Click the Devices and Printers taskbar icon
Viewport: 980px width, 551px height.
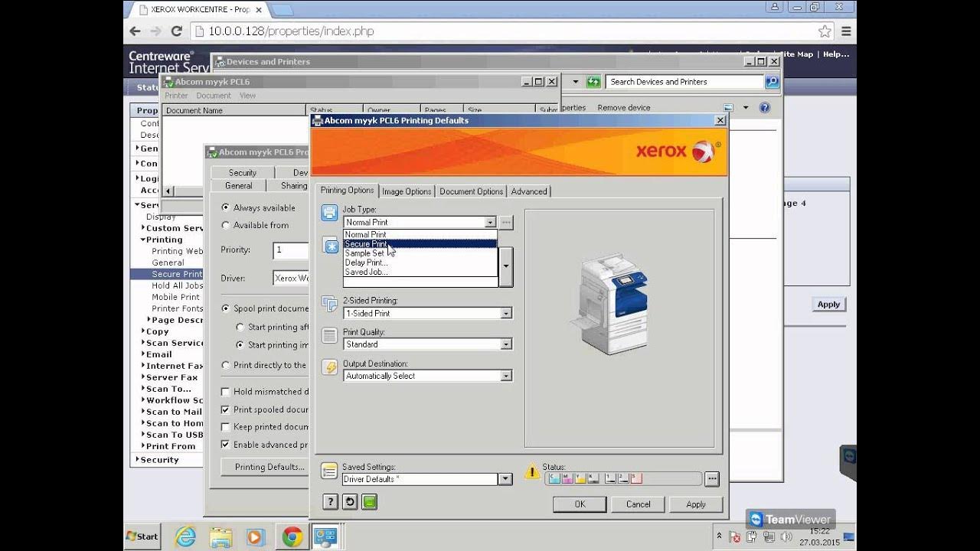coord(327,536)
